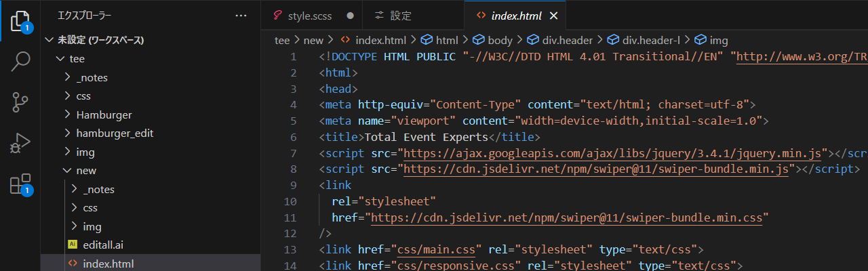Image resolution: width=868 pixels, height=271 pixels.
Task: Expand the Hamburger folder
Action: (x=104, y=114)
